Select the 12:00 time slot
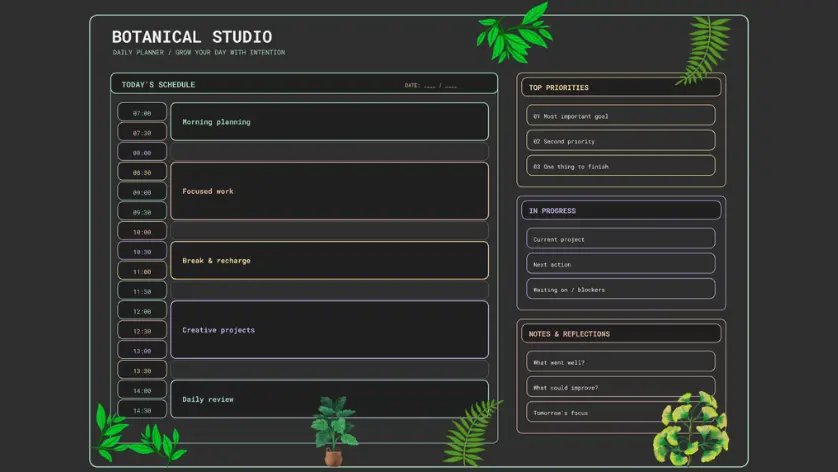The image size is (838, 472). (x=142, y=311)
